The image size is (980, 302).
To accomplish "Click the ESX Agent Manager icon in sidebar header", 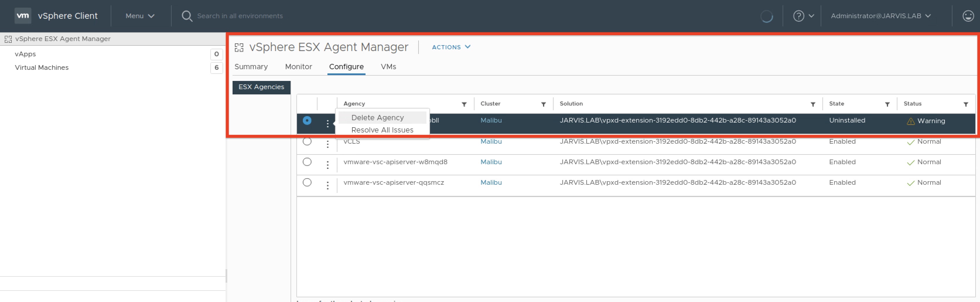I will coord(8,39).
